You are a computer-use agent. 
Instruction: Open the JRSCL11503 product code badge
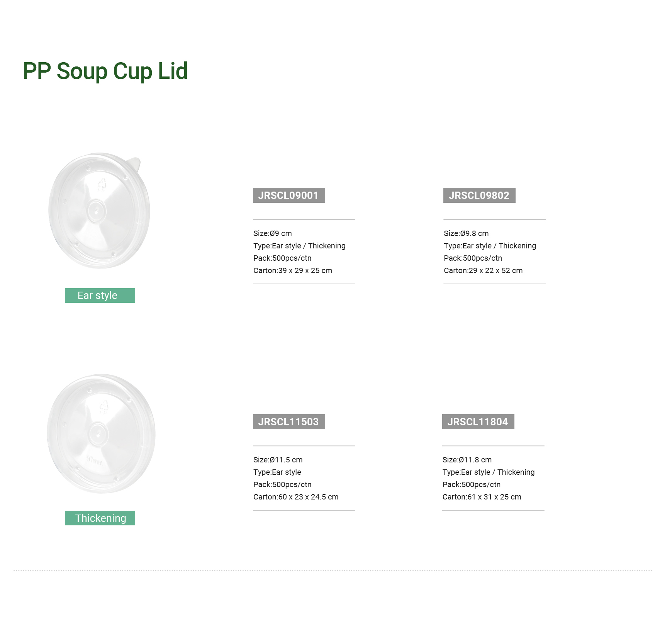tap(288, 422)
